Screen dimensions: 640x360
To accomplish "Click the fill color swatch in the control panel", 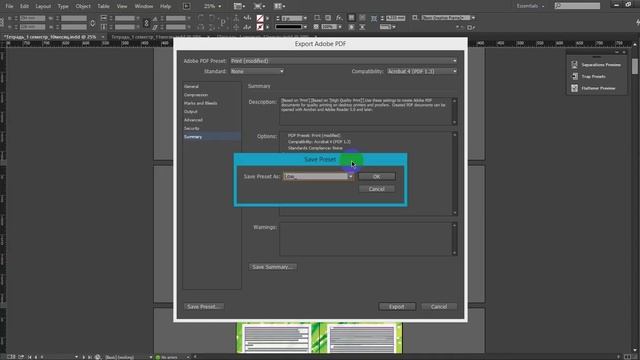I will (x=260, y=18).
